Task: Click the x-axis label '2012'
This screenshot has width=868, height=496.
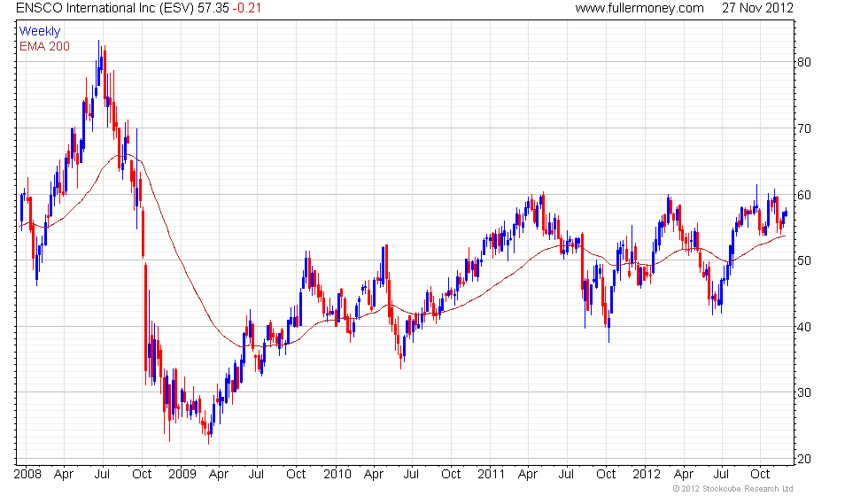Action: pyautogui.click(x=647, y=474)
